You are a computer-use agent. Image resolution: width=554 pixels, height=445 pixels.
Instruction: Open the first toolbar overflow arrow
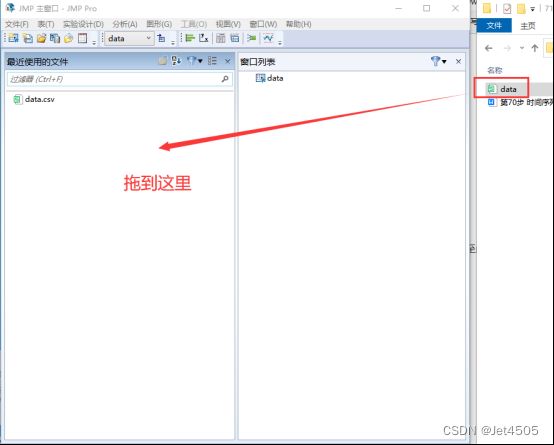[94, 43]
